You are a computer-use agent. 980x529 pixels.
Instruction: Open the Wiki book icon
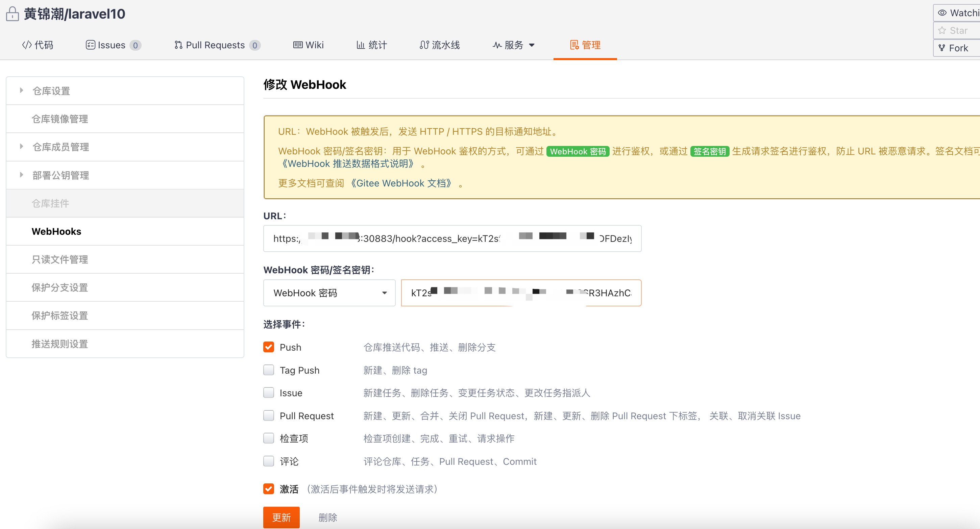[x=299, y=45]
